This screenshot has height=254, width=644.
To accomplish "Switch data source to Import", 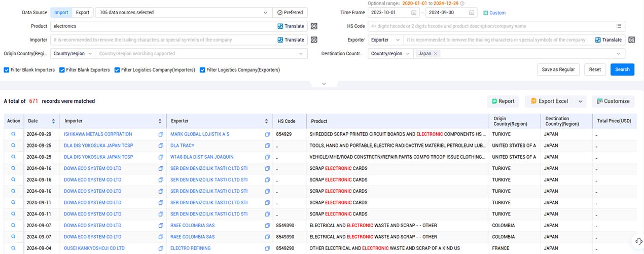I will (61, 12).
